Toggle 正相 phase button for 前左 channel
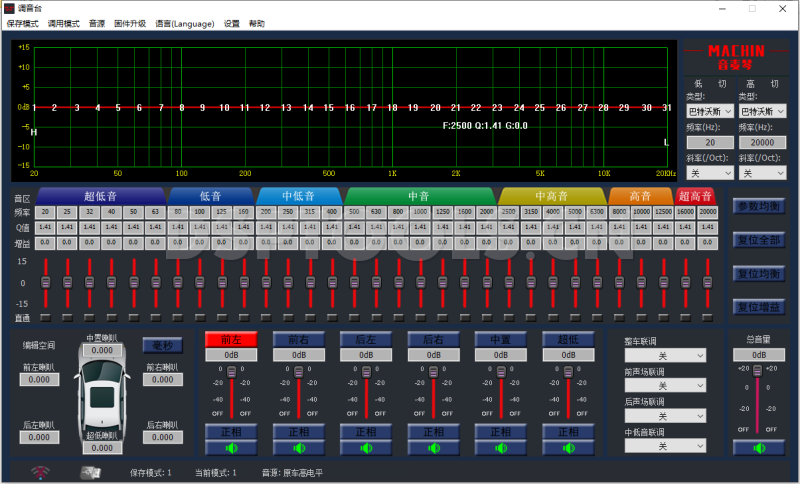 click(231, 432)
